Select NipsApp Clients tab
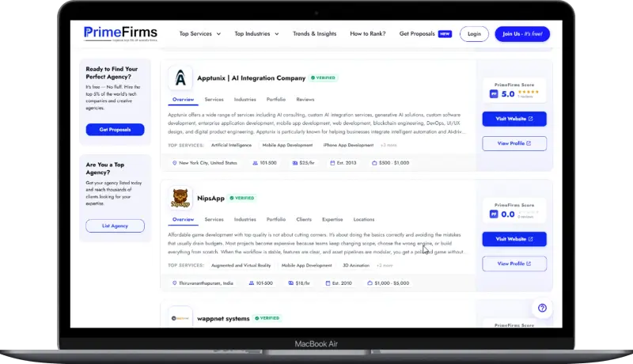The width and height of the screenshot is (633, 364). [304, 219]
